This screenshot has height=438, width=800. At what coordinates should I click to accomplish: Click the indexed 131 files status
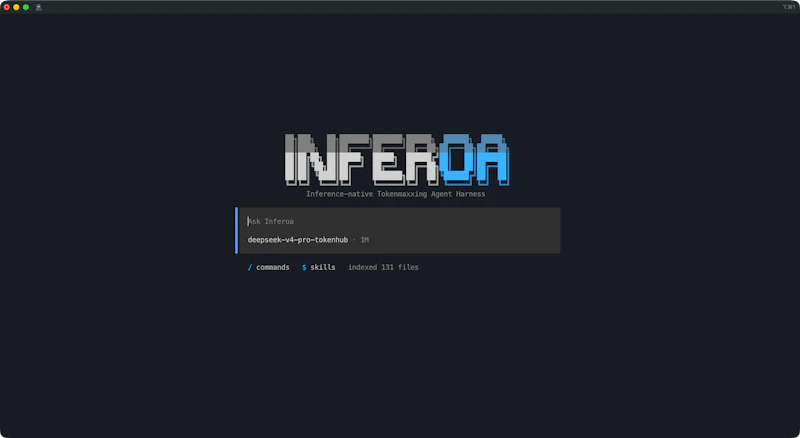[383, 267]
